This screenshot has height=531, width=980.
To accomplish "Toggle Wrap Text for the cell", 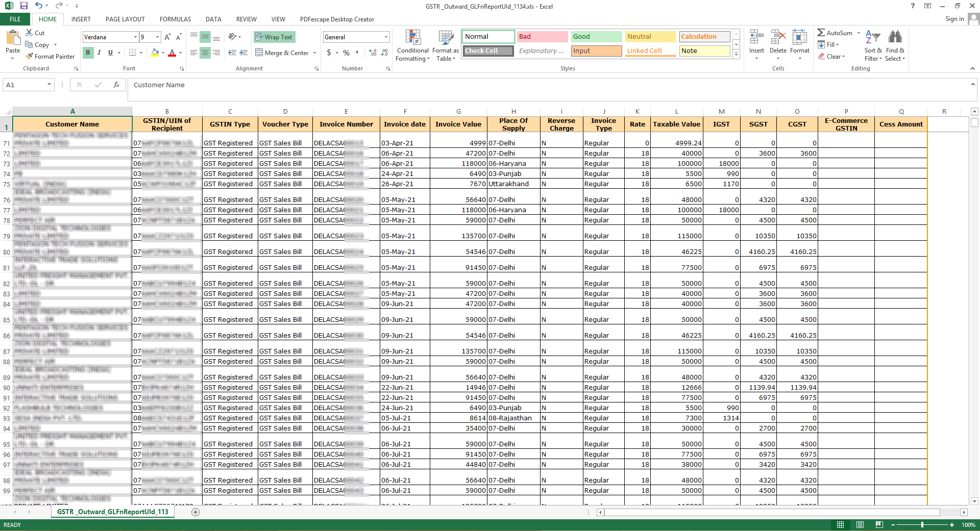I will pos(274,37).
